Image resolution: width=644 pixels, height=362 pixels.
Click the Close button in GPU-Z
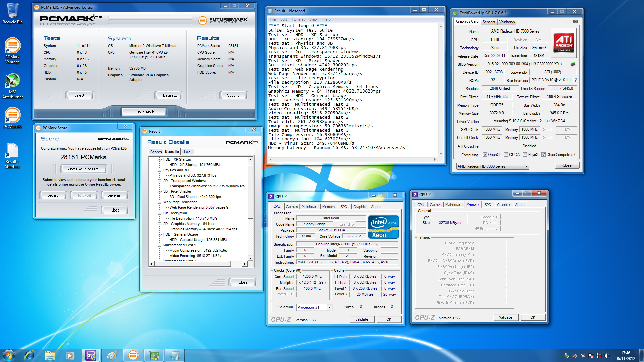(567, 165)
